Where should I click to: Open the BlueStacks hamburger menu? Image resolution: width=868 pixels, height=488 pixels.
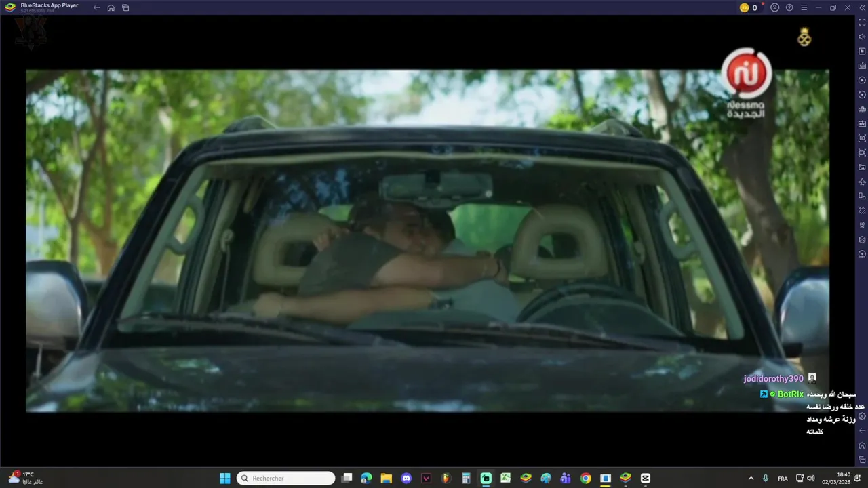(x=804, y=7)
